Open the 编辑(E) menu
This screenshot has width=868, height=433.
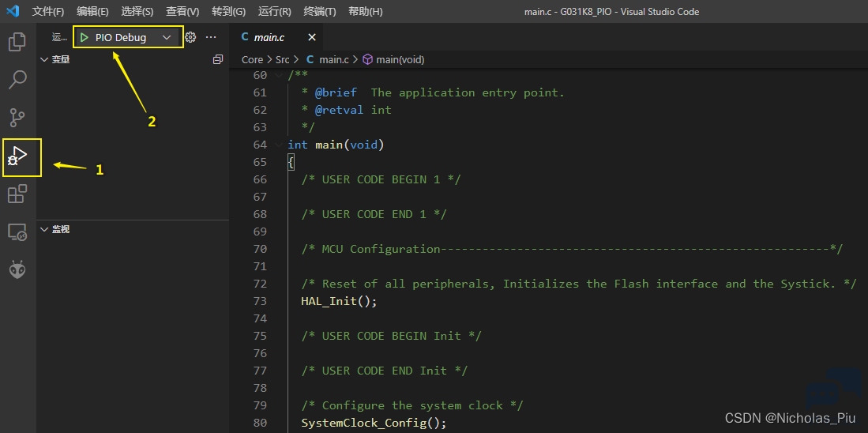(92, 12)
